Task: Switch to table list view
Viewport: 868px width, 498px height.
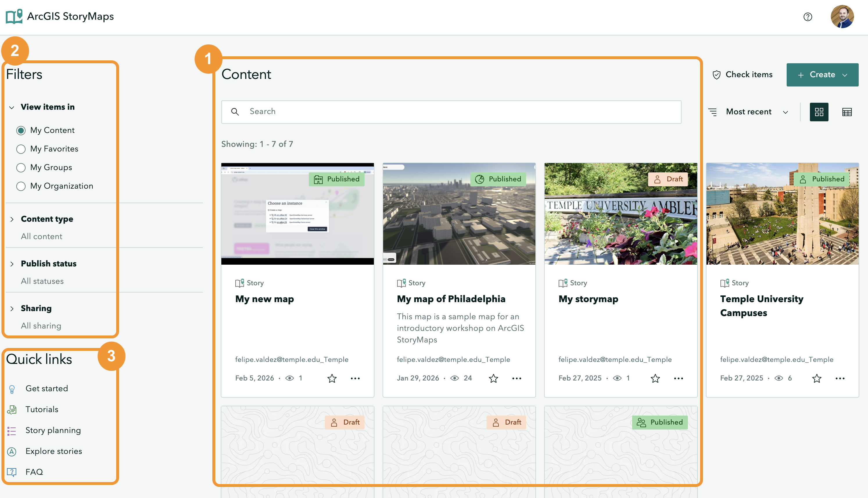Action: (847, 112)
